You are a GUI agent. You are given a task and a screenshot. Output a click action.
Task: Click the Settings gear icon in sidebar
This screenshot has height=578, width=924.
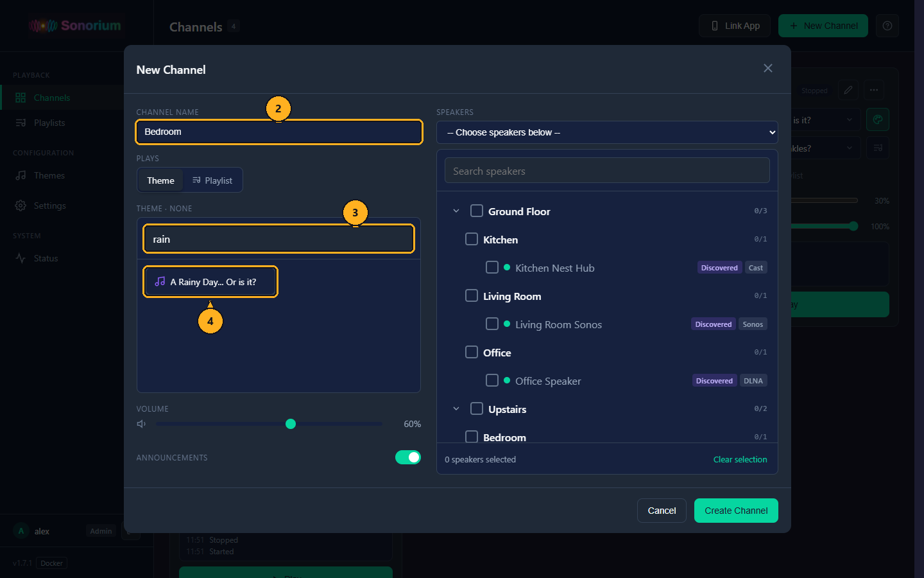tap(21, 206)
